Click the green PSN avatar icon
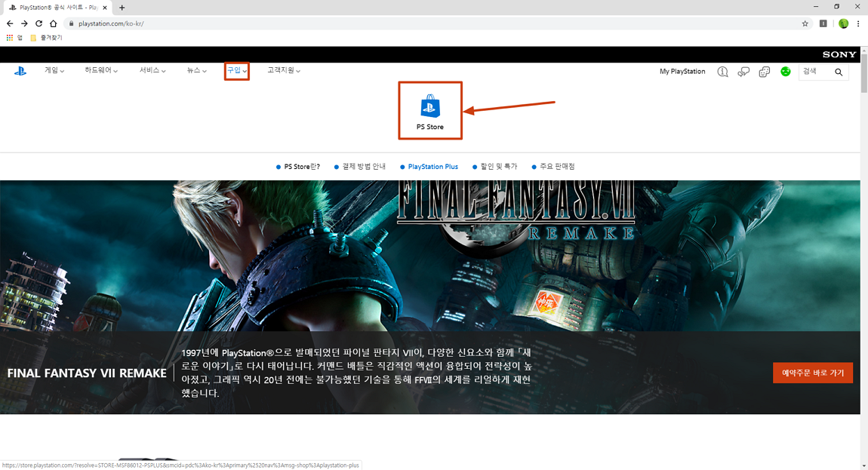 pyautogui.click(x=786, y=72)
